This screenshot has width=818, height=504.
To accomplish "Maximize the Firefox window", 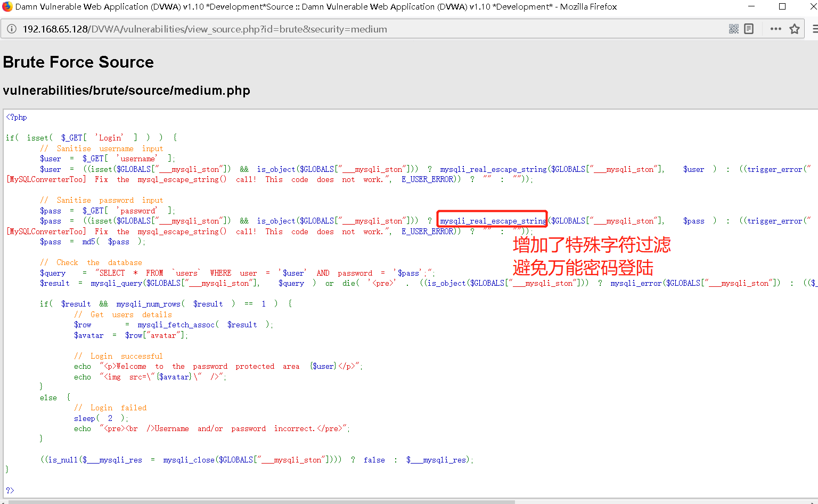I will point(782,6).
